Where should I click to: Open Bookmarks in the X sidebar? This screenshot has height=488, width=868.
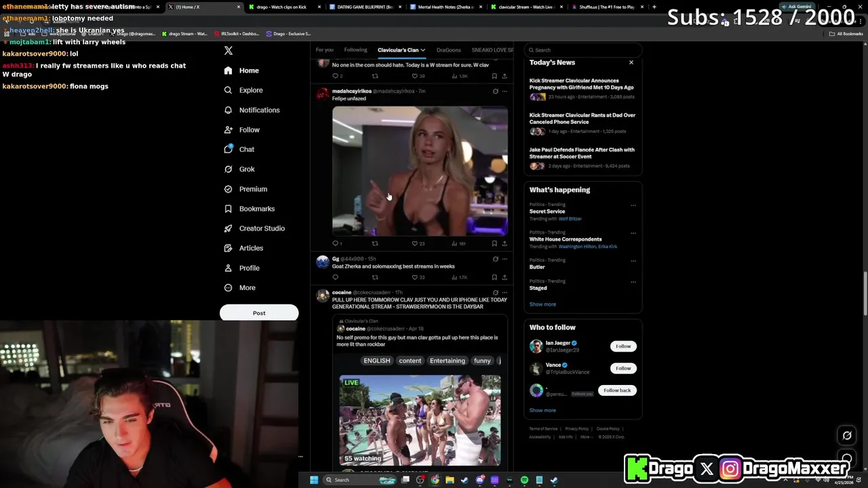pos(249,209)
